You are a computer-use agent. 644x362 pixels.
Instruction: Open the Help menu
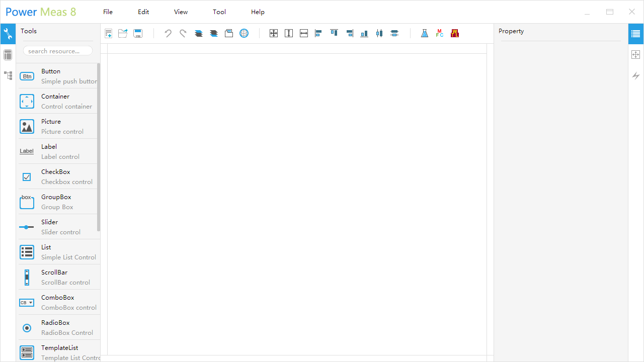(x=258, y=12)
